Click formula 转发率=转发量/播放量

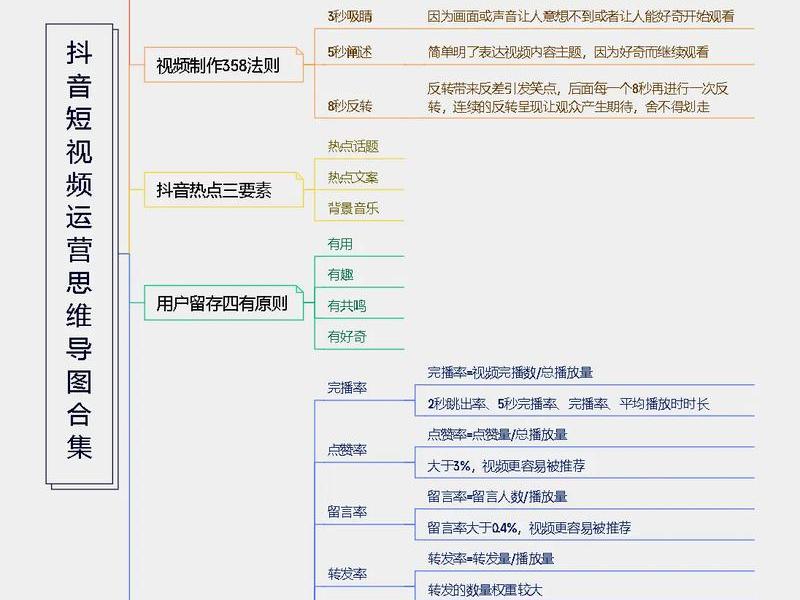click(491, 559)
